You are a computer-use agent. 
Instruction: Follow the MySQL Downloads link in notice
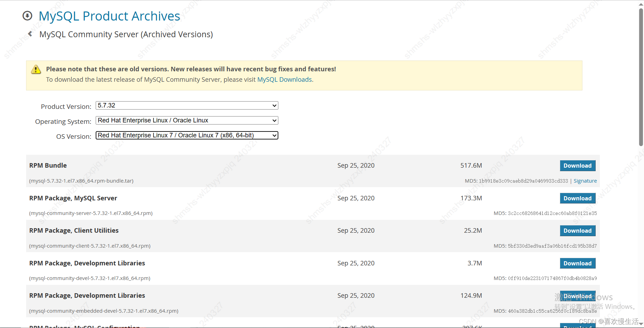click(284, 79)
